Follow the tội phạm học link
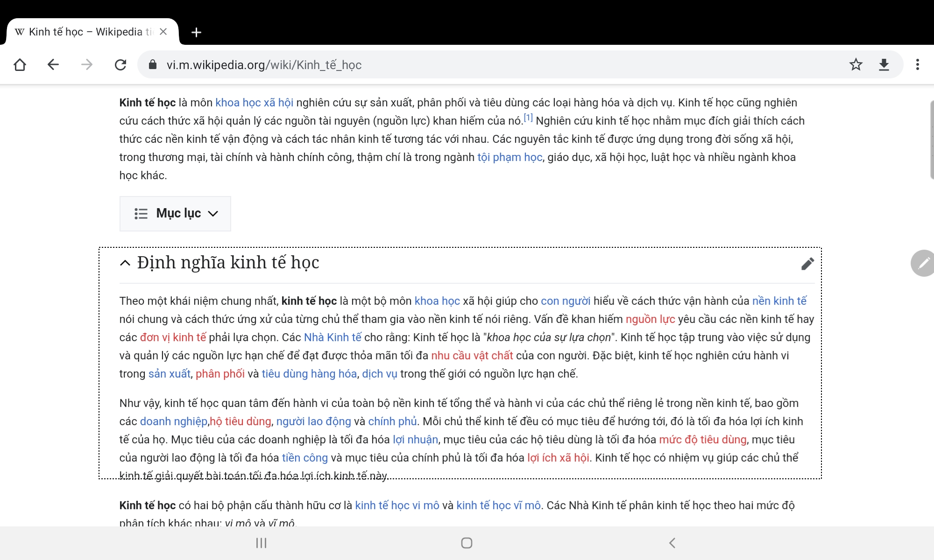 [509, 157]
